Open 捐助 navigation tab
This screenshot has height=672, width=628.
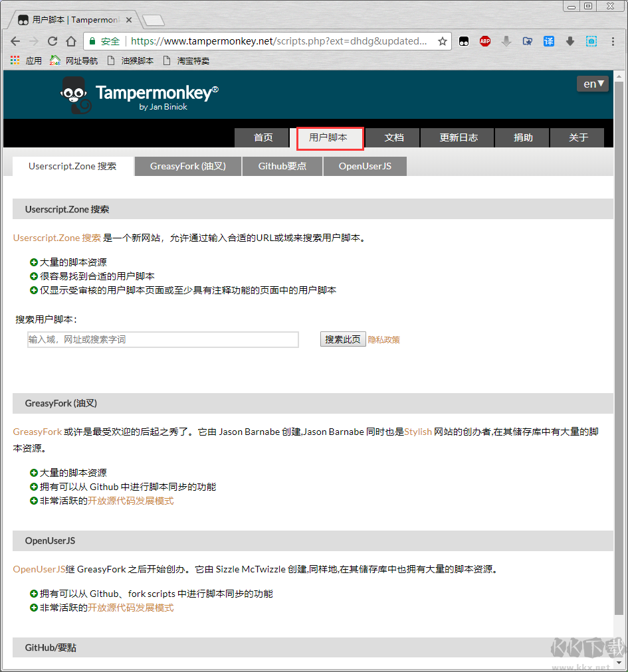tap(523, 137)
